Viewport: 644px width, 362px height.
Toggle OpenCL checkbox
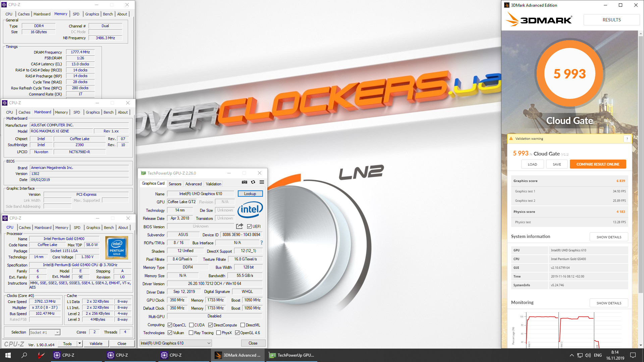point(170,325)
